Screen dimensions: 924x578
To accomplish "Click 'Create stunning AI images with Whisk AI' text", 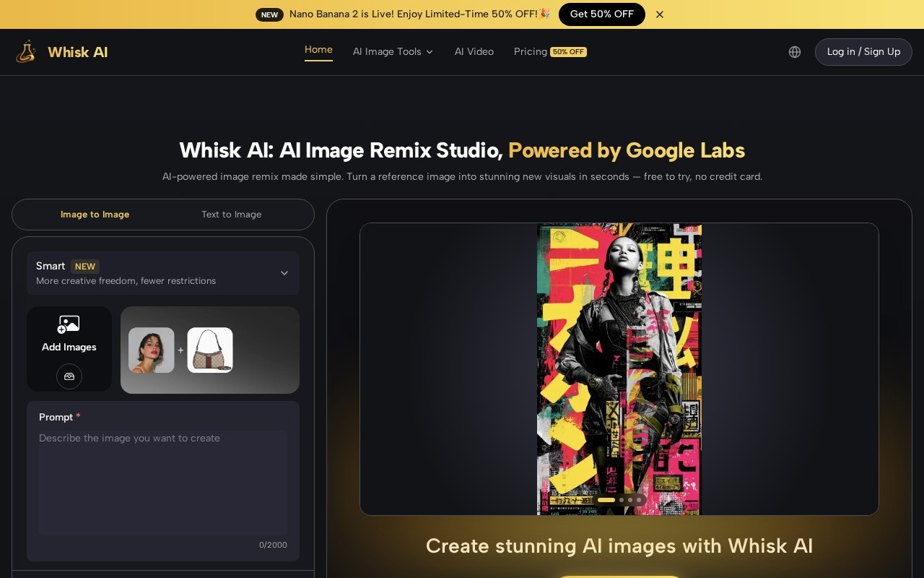I will click(619, 545).
